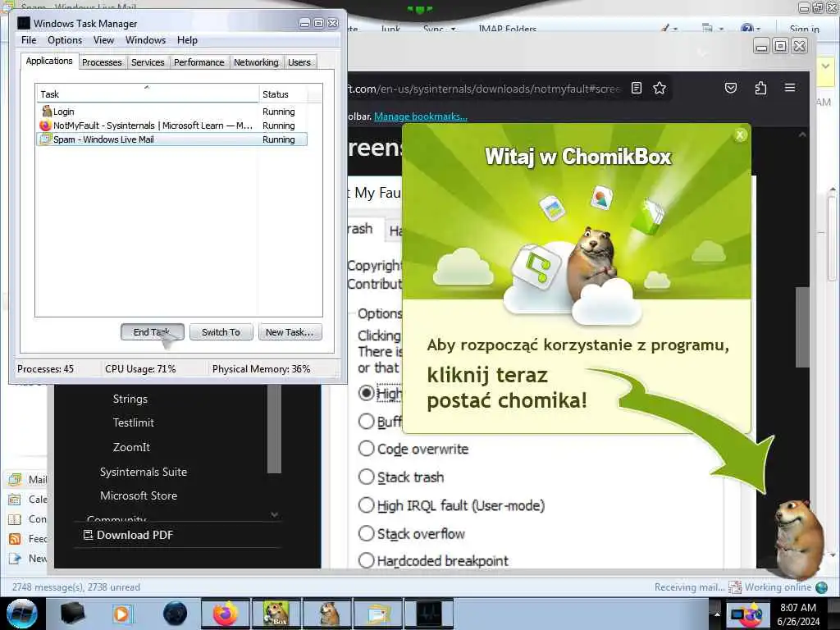Click Download PDF in docs sidebar

(x=129, y=535)
